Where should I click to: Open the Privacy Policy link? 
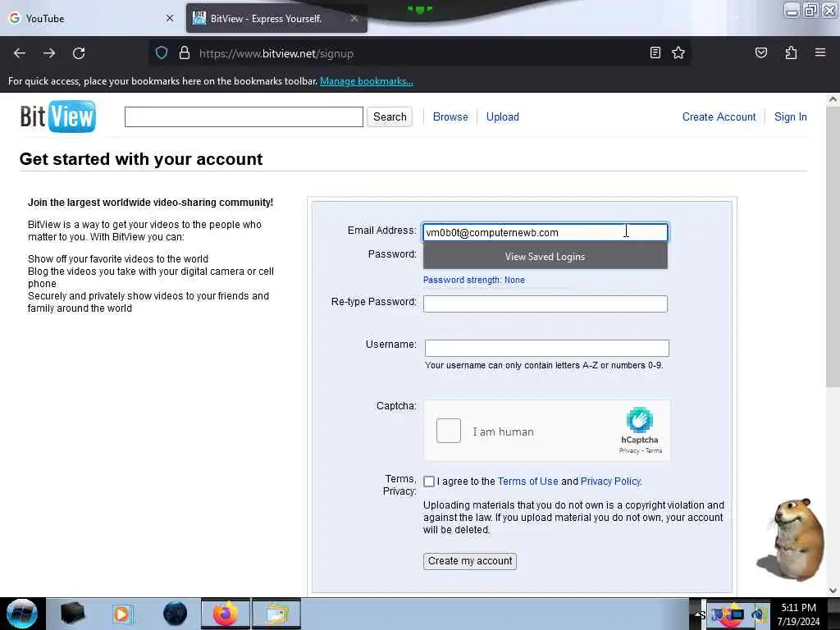coord(610,481)
